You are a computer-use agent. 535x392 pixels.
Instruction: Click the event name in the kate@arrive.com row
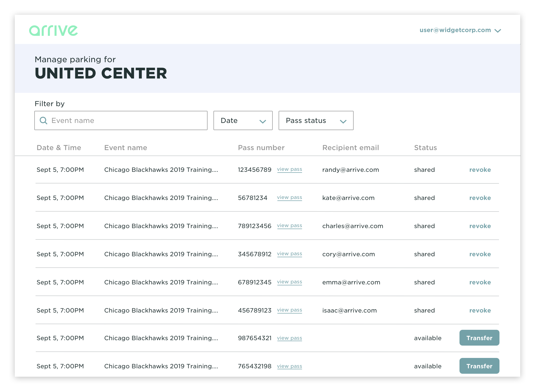(x=161, y=198)
